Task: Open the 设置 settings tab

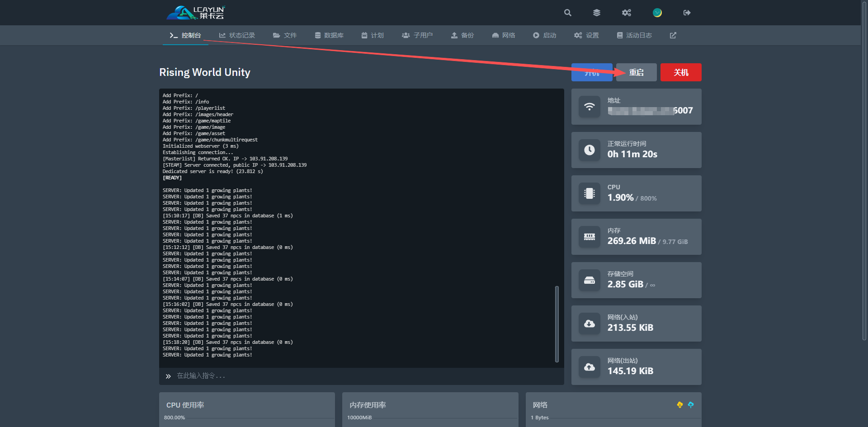Action: pyautogui.click(x=586, y=35)
